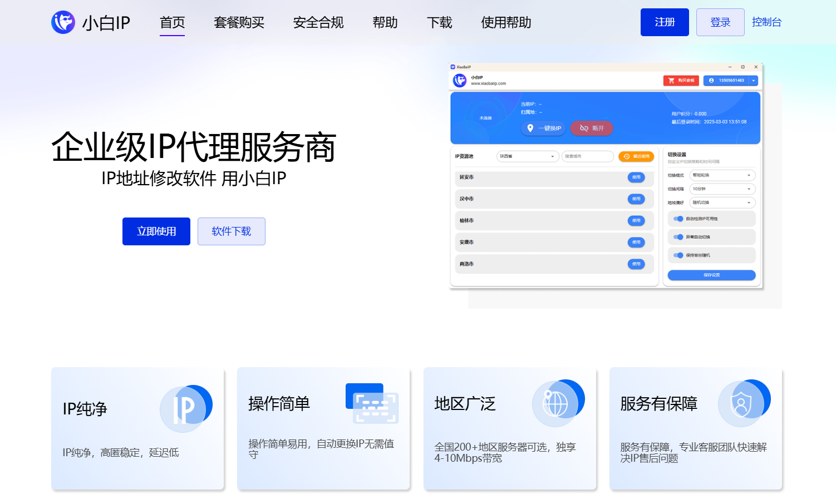The image size is (836, 504).
Task: Click the clock icon on 最近使用
Action: 627,156
